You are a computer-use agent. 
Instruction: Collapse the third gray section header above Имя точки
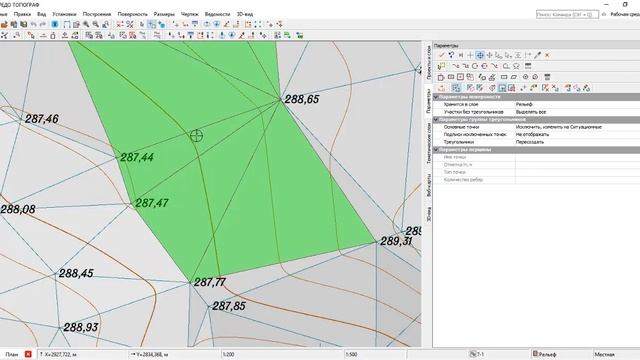coord(436,150)
